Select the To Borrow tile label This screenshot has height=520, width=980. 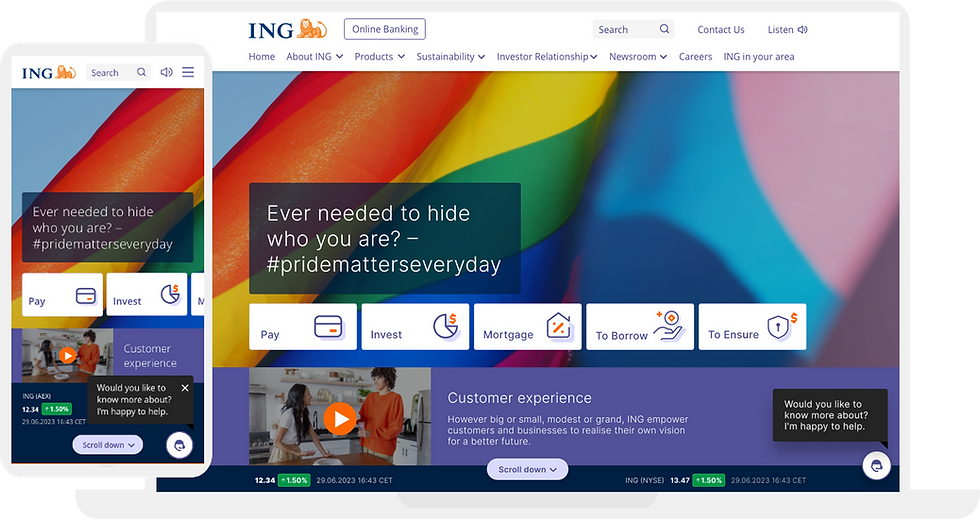[x=621, y=336]
